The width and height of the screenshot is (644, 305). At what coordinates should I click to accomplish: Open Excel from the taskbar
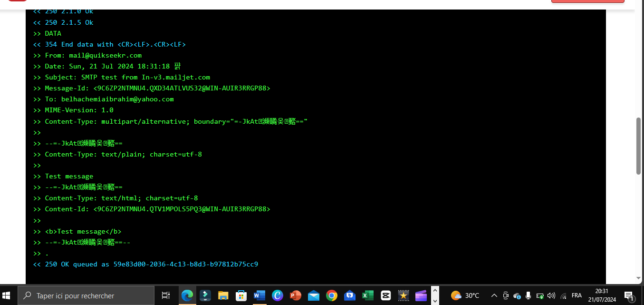point(368,295)
